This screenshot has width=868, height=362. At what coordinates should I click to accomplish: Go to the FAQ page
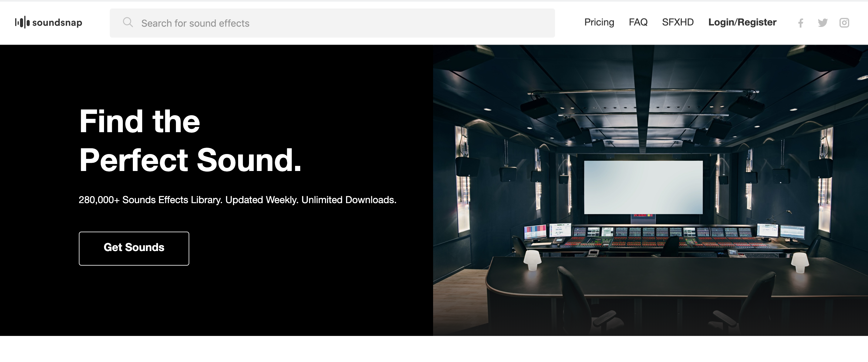coord(638,22)
